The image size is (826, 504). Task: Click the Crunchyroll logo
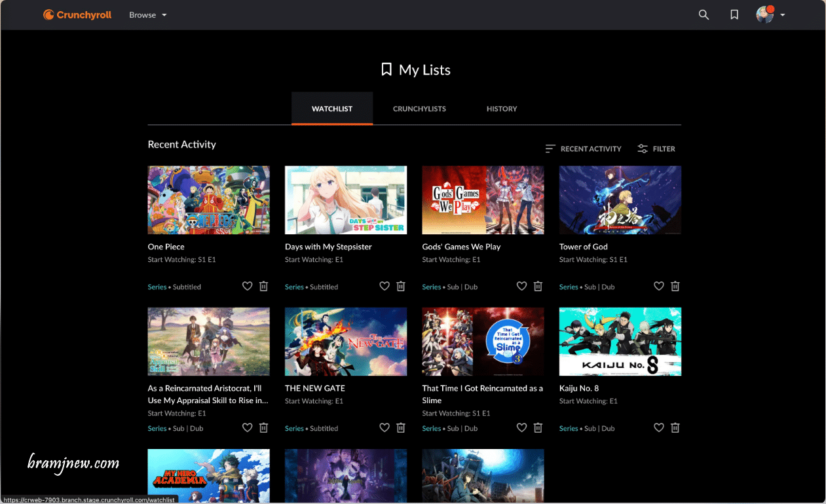77,15
